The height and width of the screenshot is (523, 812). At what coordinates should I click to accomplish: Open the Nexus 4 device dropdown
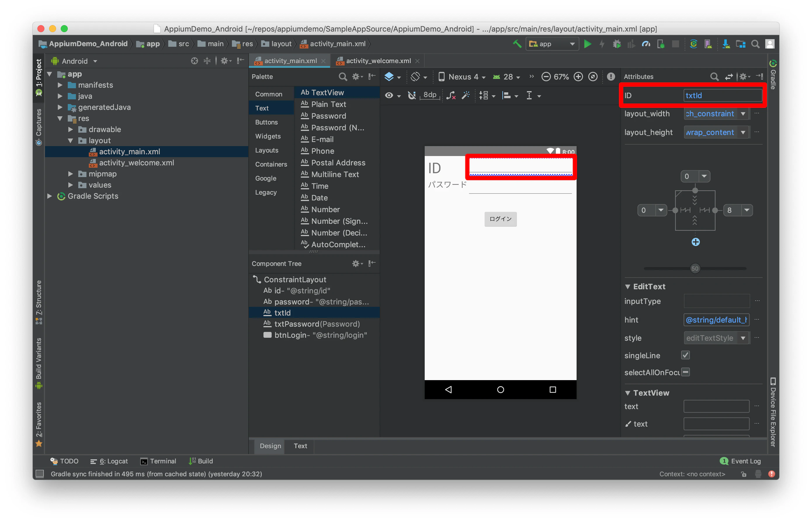click(462, 77)
